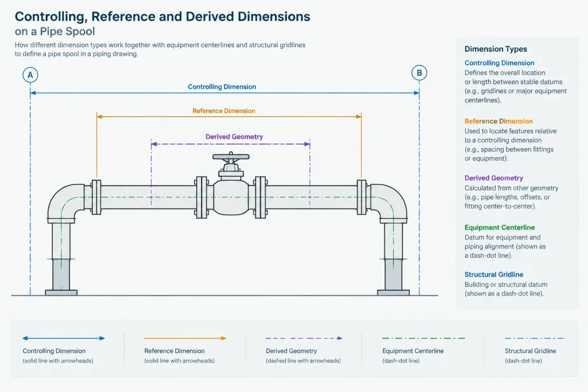Click the text 'Datum for equipment and'
The width and height of the screenshot is (588, 392).
(502, 237)
